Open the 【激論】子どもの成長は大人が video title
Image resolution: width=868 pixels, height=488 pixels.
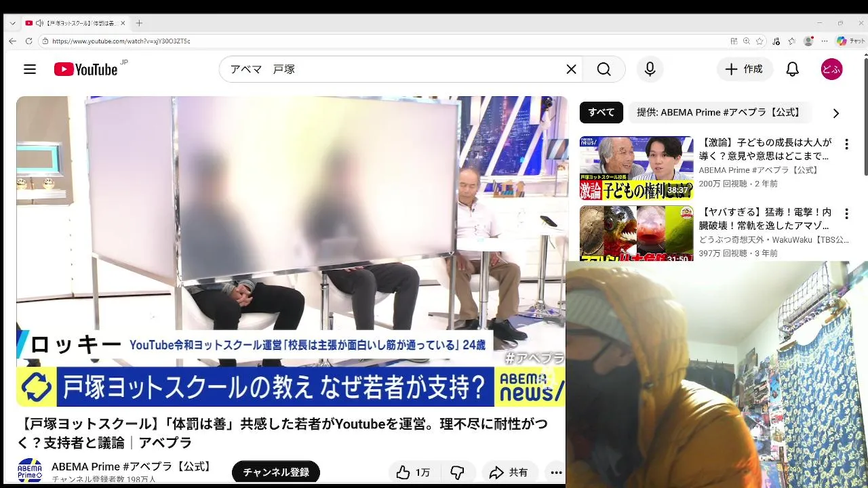click(766, 149)
